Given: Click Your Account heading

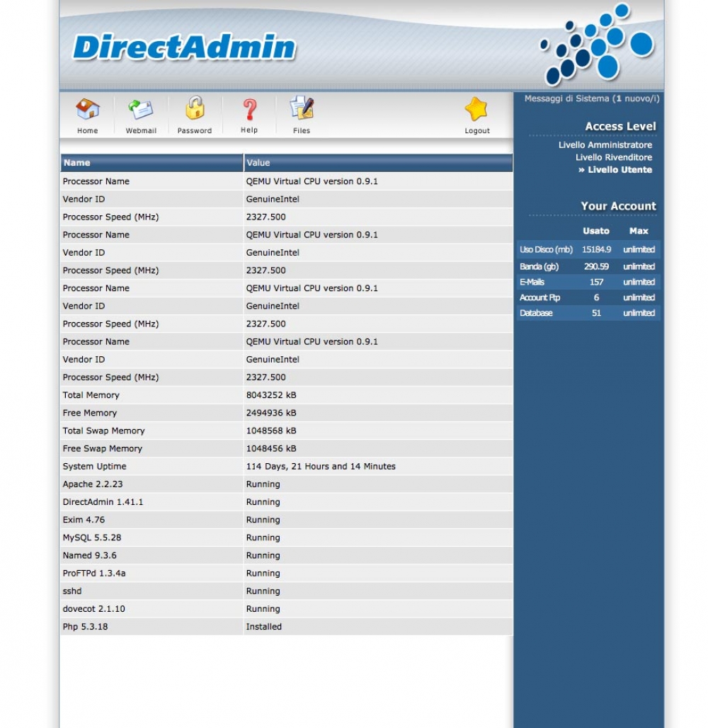Looking at the screenshot, I should [x=618, y=206].
